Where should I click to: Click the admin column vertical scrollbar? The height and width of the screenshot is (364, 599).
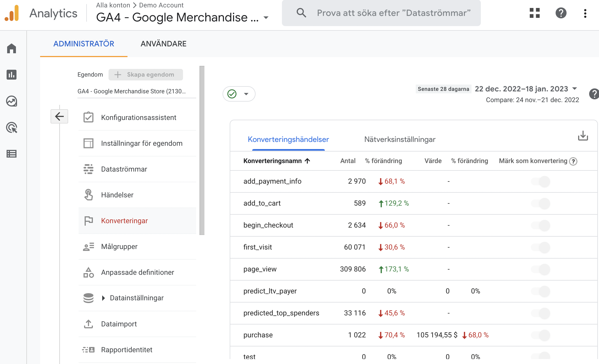coord(202,150)
